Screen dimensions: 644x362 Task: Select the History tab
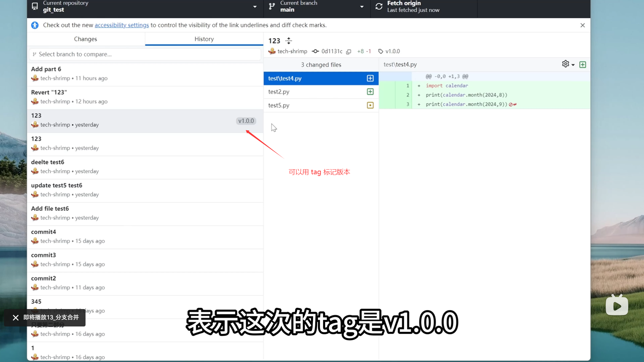coord(204,39)
